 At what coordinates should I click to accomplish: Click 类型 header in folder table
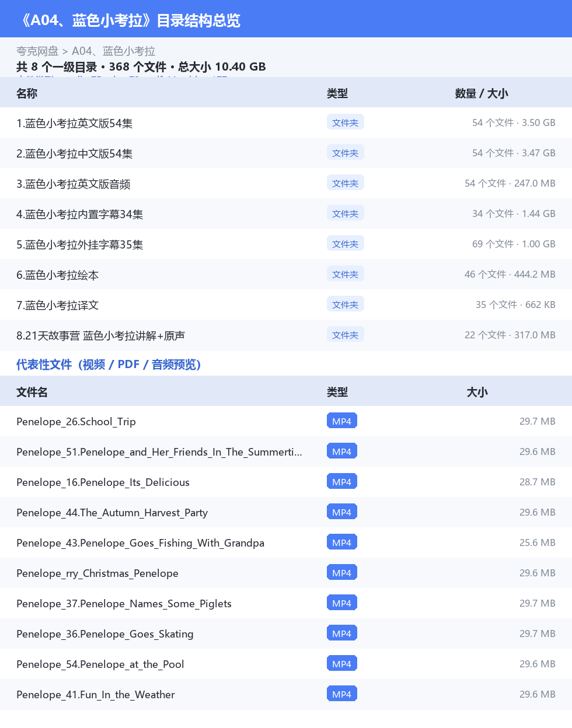[337, 93]
